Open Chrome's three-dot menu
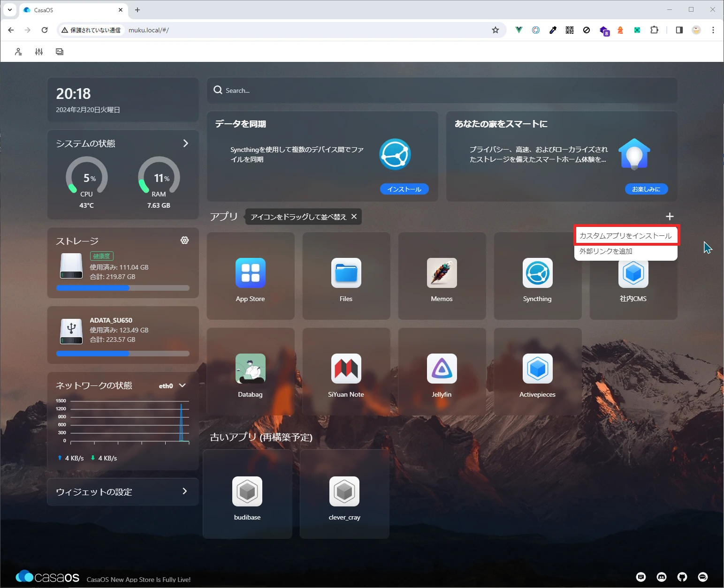 click(713, 30)
